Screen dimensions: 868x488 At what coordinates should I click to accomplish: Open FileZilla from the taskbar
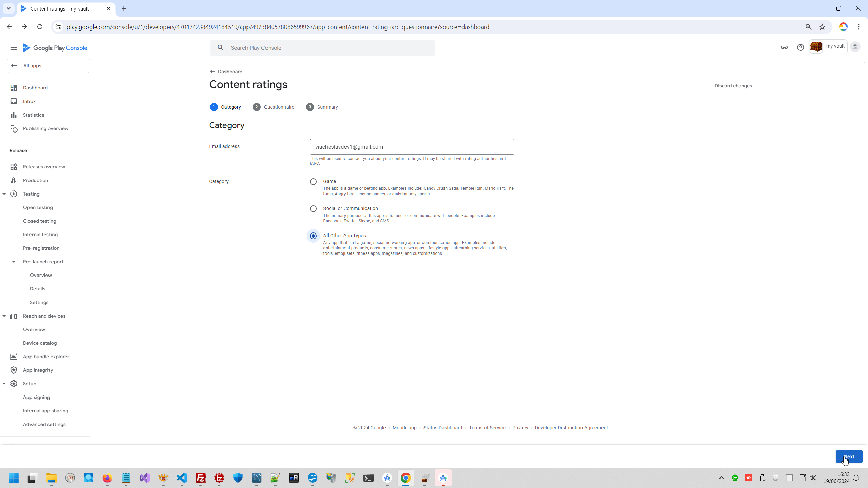coord(201,478)
